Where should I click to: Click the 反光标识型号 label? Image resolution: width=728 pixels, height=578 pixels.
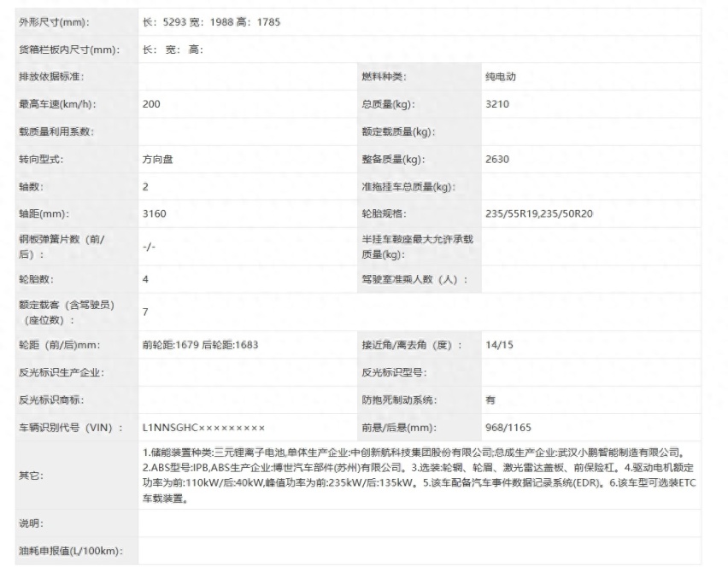tap(394, 372)
